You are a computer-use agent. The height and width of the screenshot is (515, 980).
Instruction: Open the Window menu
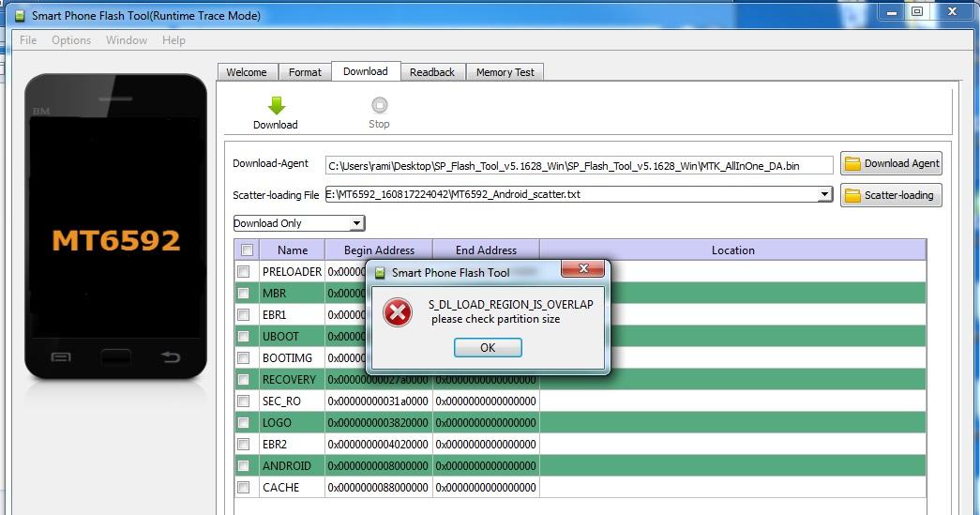point(127,40)
